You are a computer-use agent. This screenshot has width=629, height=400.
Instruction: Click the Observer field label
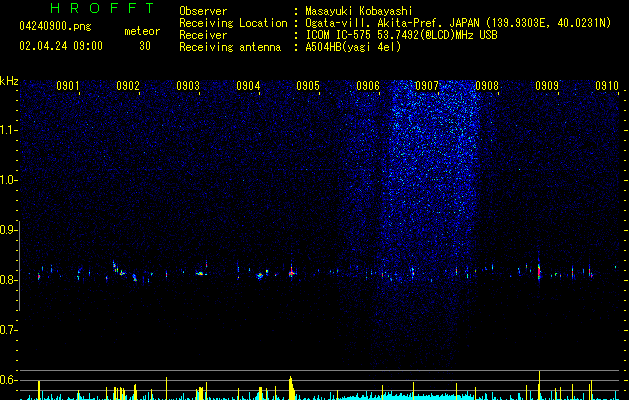[203, 11]
